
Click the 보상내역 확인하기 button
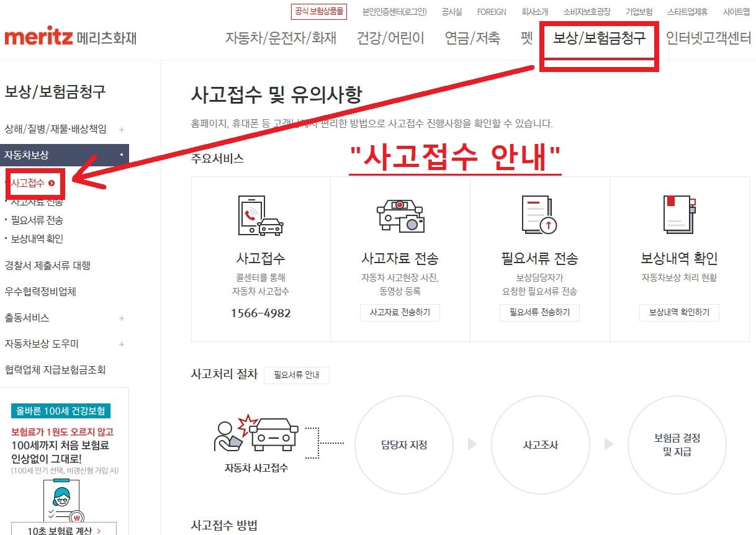(x=679, y=313)
